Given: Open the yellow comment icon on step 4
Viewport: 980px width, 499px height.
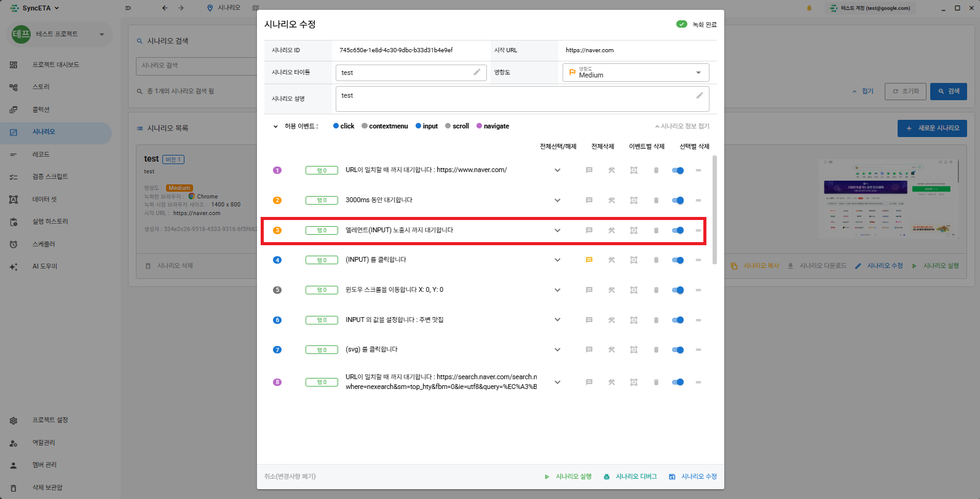Looking at the screenshot, I should point(589,260).
